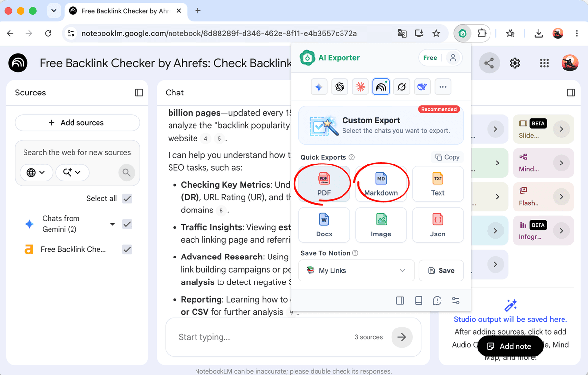Collapse the Studio panel
Image resolution: width=588 pixels, height=375 pixels.
pos(571,93)
